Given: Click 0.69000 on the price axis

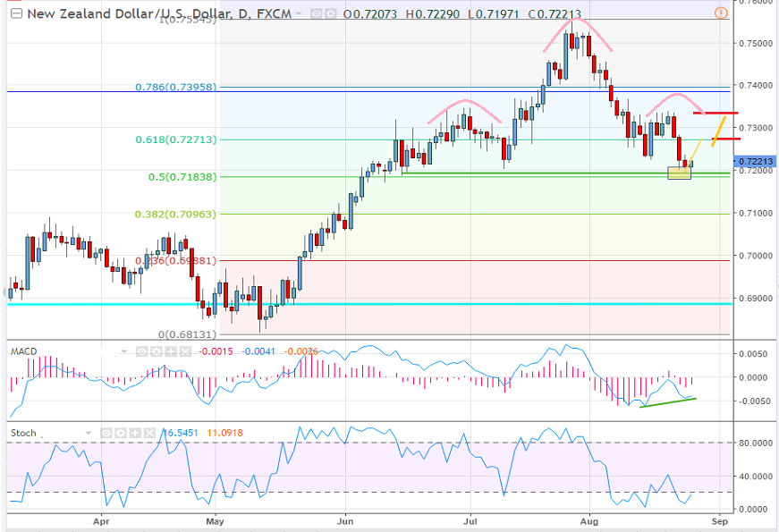Looking at the screenshot, I should [x=756, y=299].
